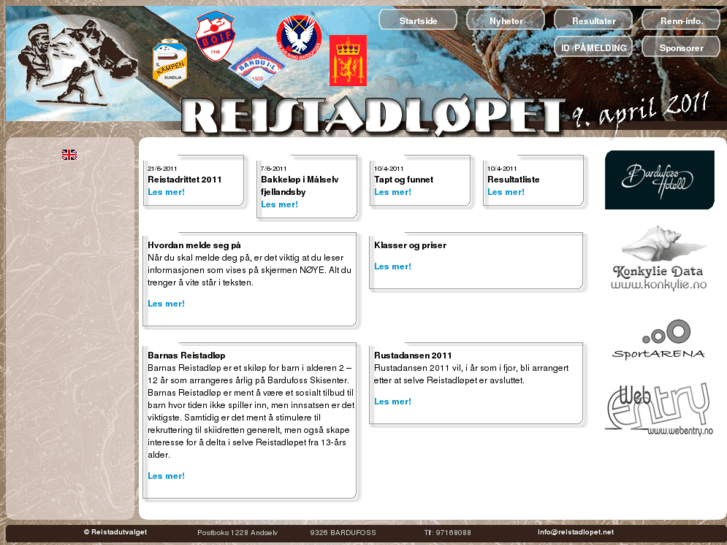Click the Tlf: 97168088 footer text
Image resolution: width=727 pixels, height=545 pixels.
[x=447, y=532]
